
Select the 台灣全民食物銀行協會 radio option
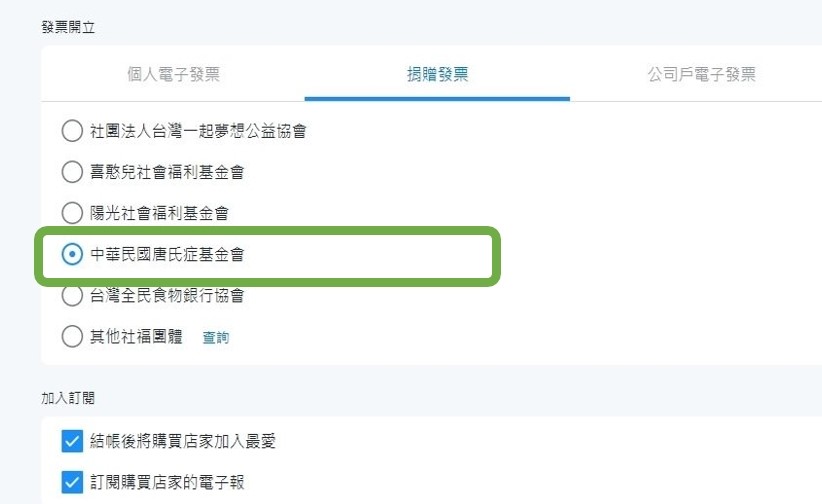[x=72, y=295]
